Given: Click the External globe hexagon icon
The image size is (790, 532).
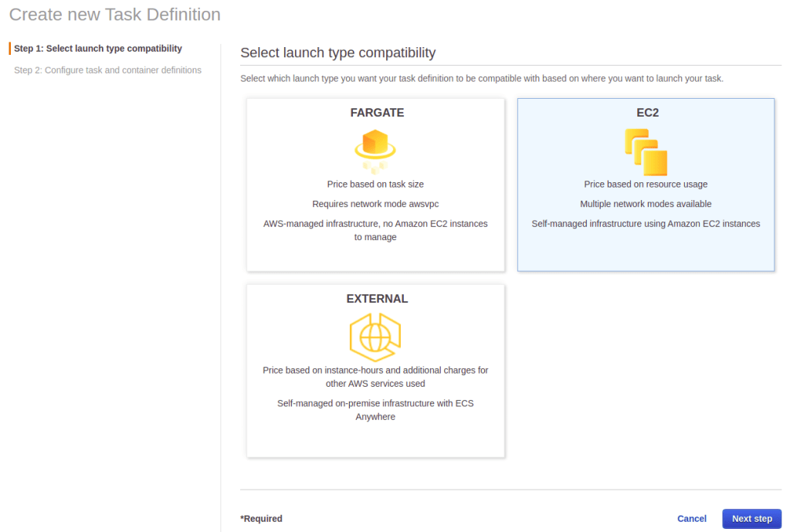Looking at the screenshot, I should click(x=375, y=337).
